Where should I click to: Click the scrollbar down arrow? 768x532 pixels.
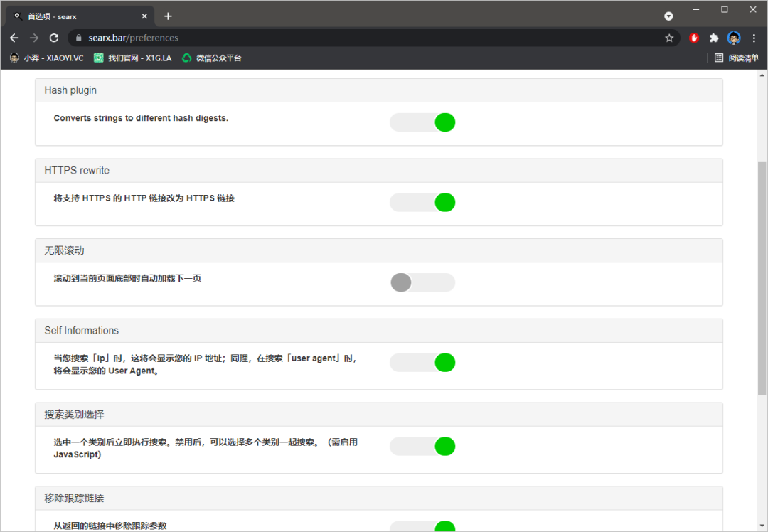(x=762, y=526)
